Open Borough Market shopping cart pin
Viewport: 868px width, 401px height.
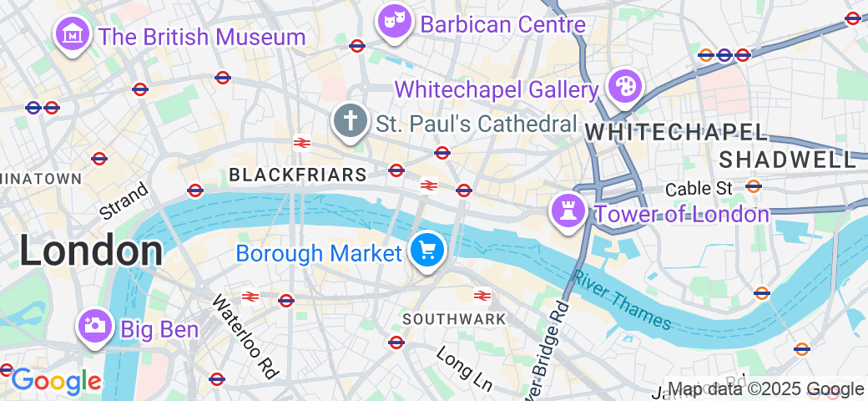426,251
